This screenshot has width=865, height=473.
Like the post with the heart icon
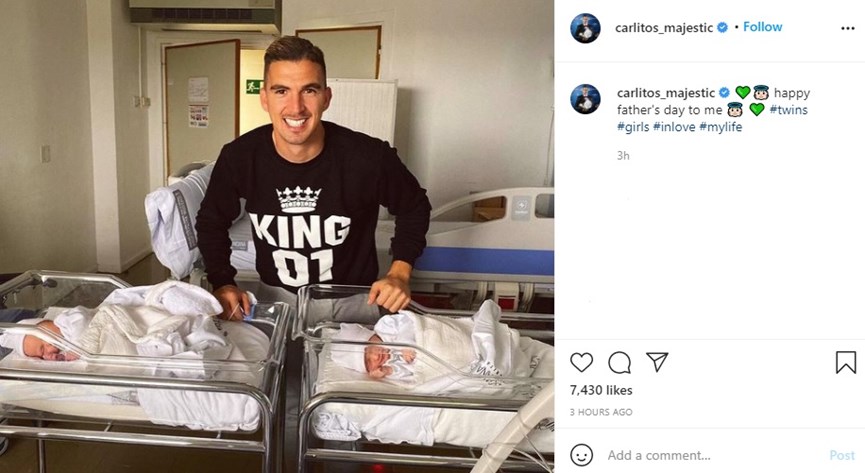[x=581, y=363]
